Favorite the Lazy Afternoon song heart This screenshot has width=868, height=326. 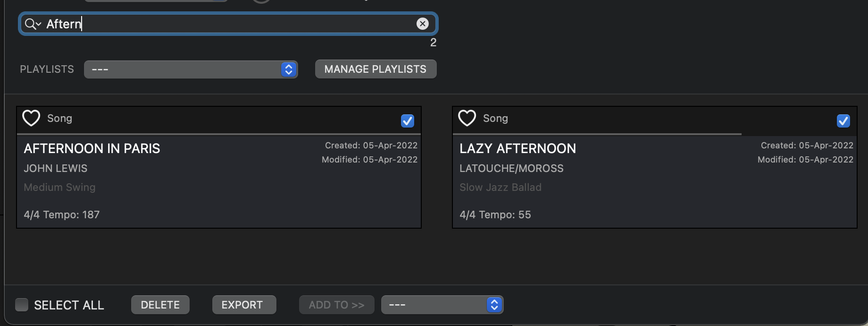click(467, 118)
